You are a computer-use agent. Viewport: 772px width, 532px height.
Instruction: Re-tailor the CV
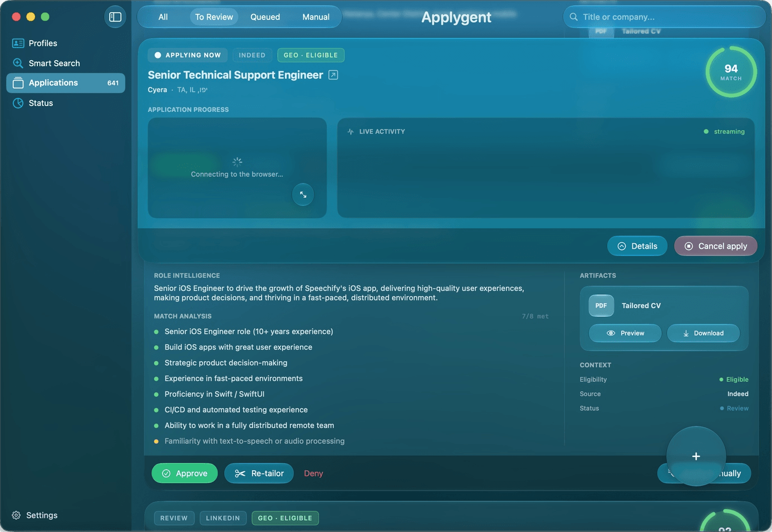coord(259,473)
